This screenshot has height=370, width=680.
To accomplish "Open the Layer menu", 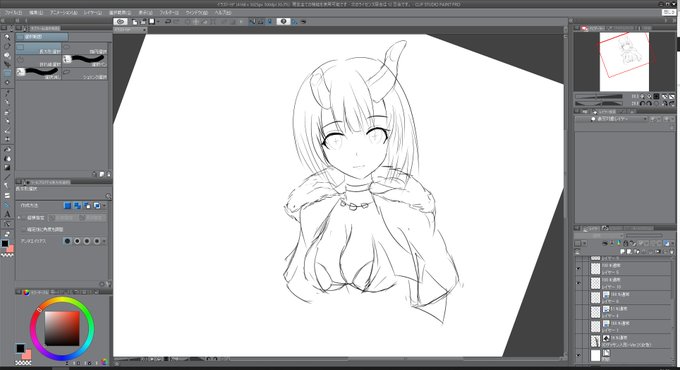I will coord(92,13).
